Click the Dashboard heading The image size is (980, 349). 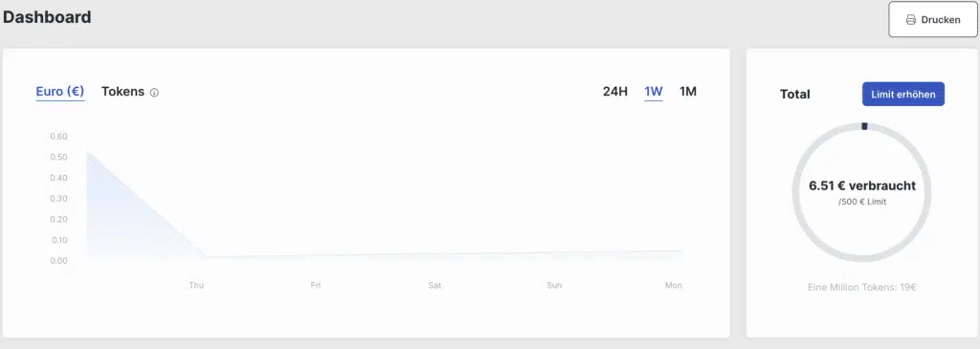(47, 17)
